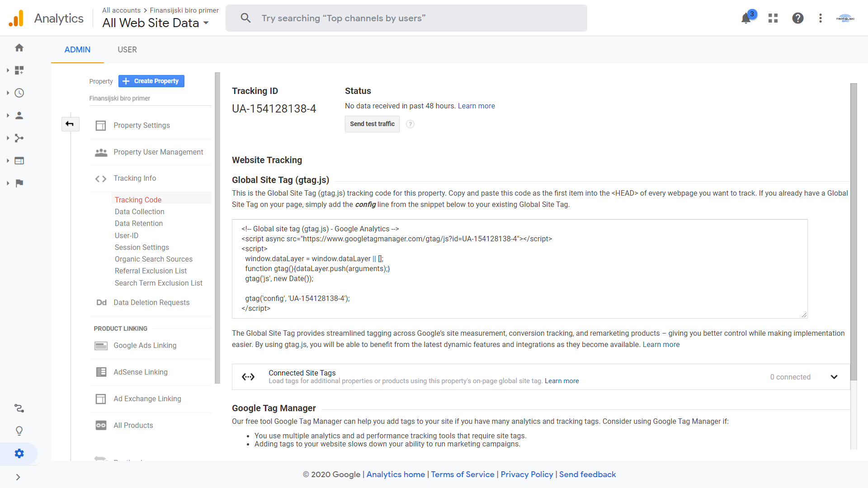Select the ADMIN tab
The width and height of the screenshot is (868, 488).
[77, 49]
